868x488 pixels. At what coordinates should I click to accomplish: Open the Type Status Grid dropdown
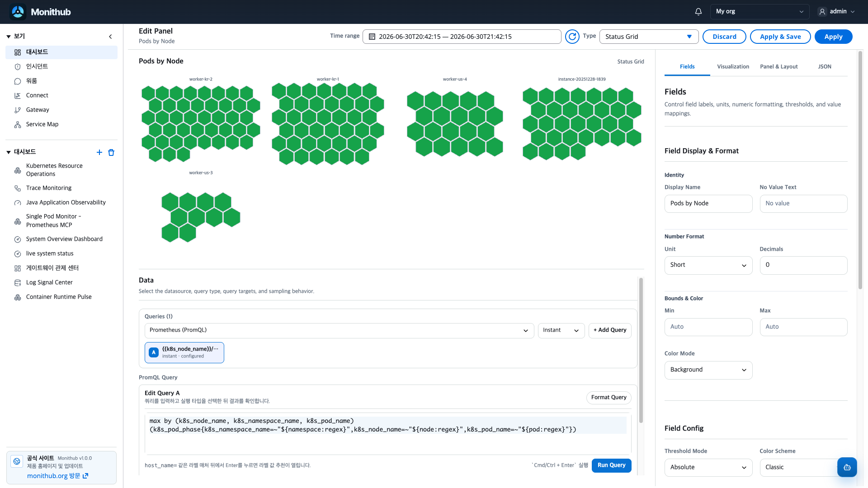pos(649,37)
